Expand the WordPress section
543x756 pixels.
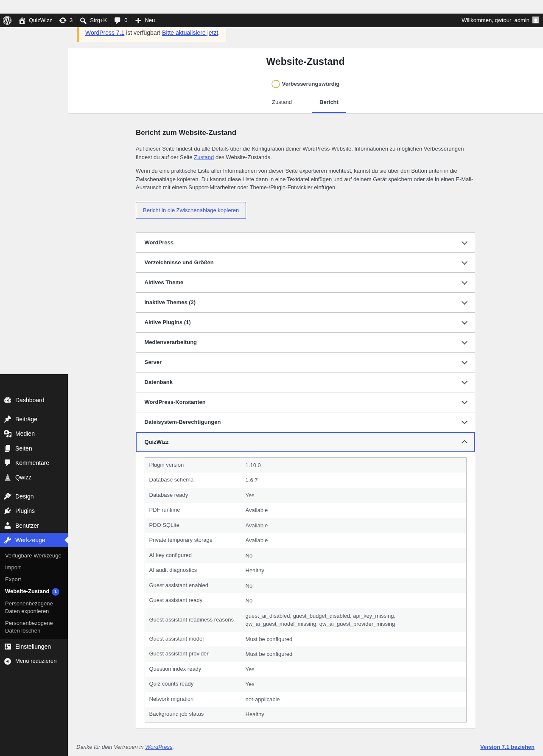[x=305, y=243]
